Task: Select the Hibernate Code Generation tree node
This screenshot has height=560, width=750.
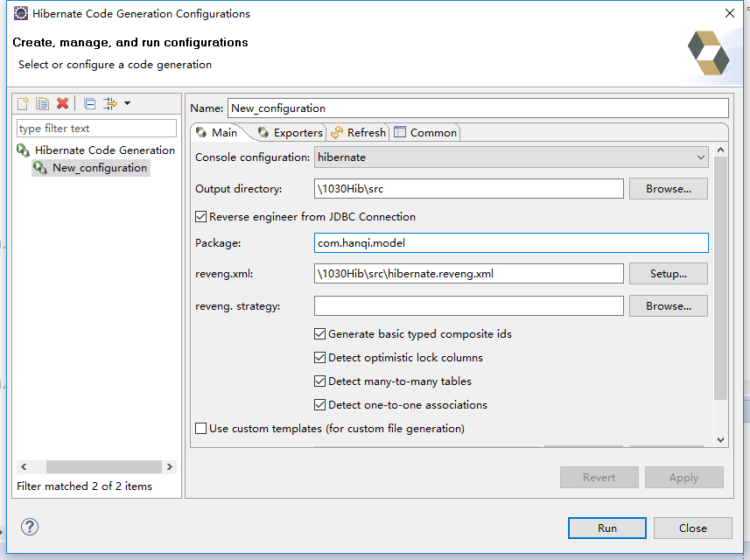Action: pyautogui.click(x=105, y=150)
